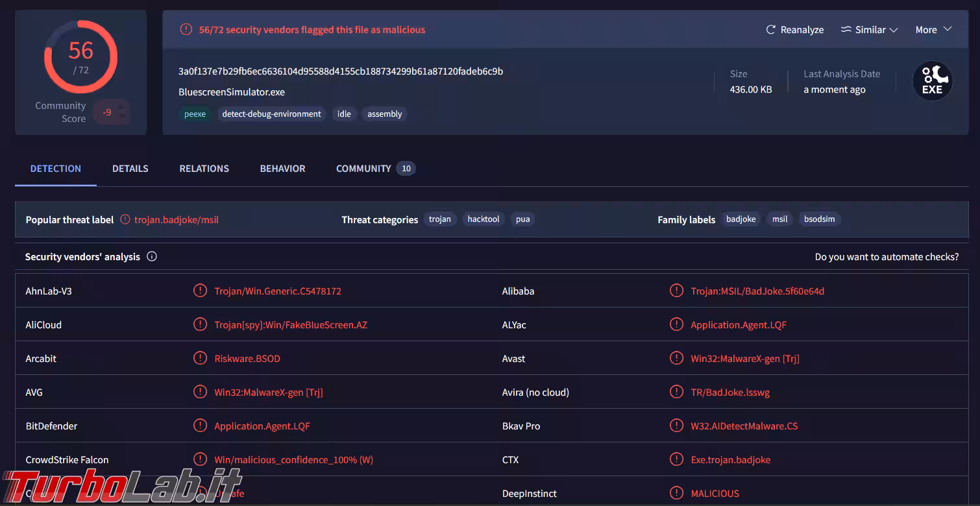Click the 56/72 detection score circle
Viewport: 980px width, 506px height.
tap(80, 57)
